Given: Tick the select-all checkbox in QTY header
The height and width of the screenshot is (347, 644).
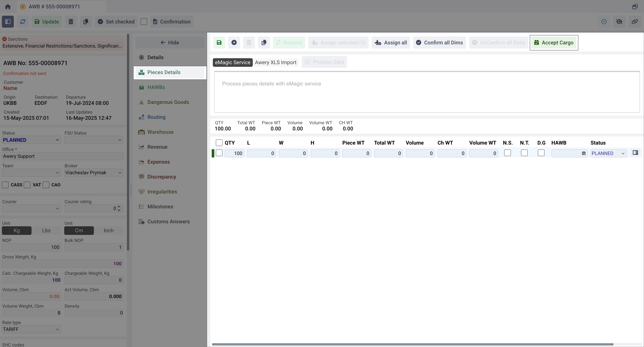Looking at the screenshot, I should pyautogui.click(x=219, y=143).
